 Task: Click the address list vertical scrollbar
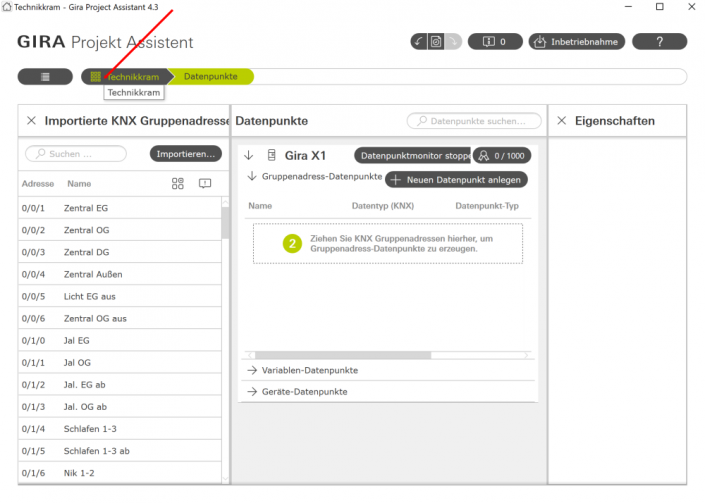[x=225, y=223]
